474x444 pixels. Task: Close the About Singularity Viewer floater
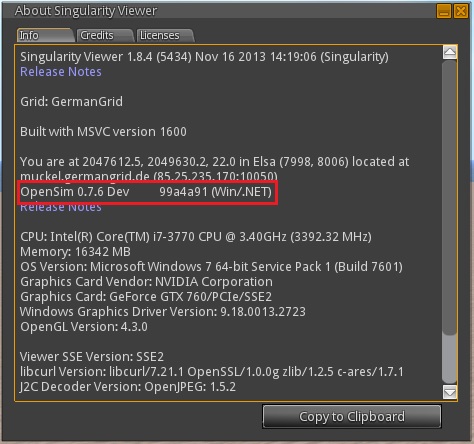(461, 11)
